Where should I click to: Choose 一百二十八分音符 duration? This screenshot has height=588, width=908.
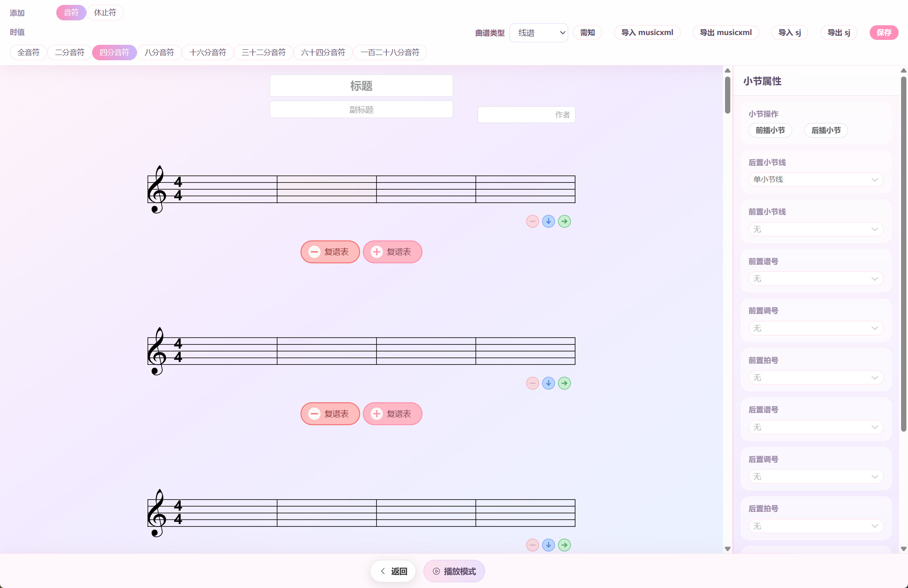pyautogui.click(x=390, y=53)
